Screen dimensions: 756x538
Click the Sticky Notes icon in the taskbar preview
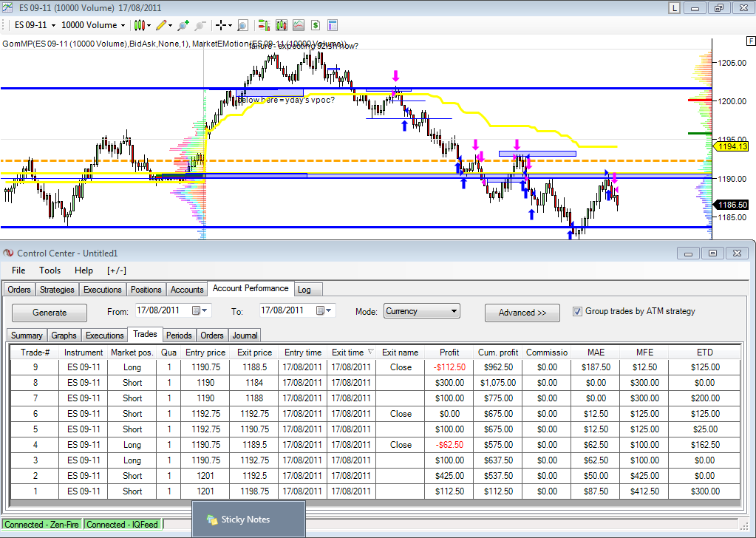point(212,520)
